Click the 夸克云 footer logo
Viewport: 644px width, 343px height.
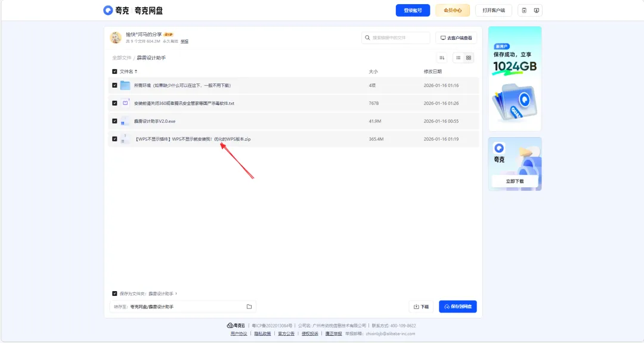(x=236, y=326)
